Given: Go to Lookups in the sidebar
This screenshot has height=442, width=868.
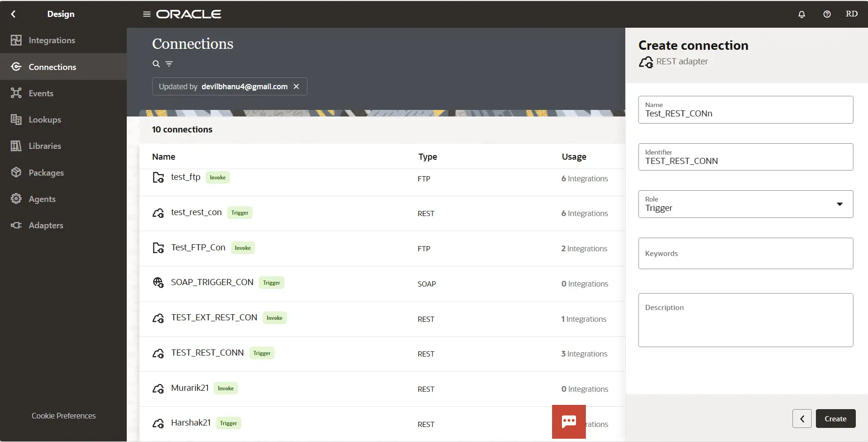Looking at the screenshot, I should (45, 120).
